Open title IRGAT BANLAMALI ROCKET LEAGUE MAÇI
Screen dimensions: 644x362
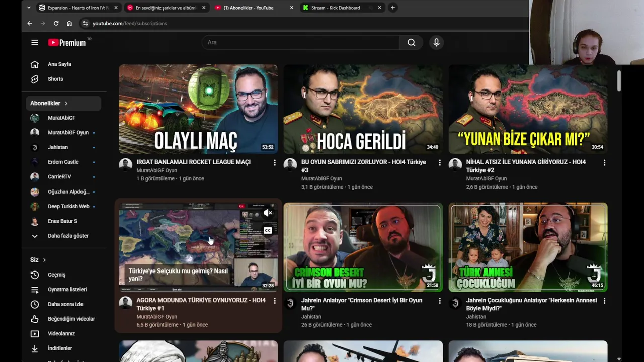click(193, 162)
